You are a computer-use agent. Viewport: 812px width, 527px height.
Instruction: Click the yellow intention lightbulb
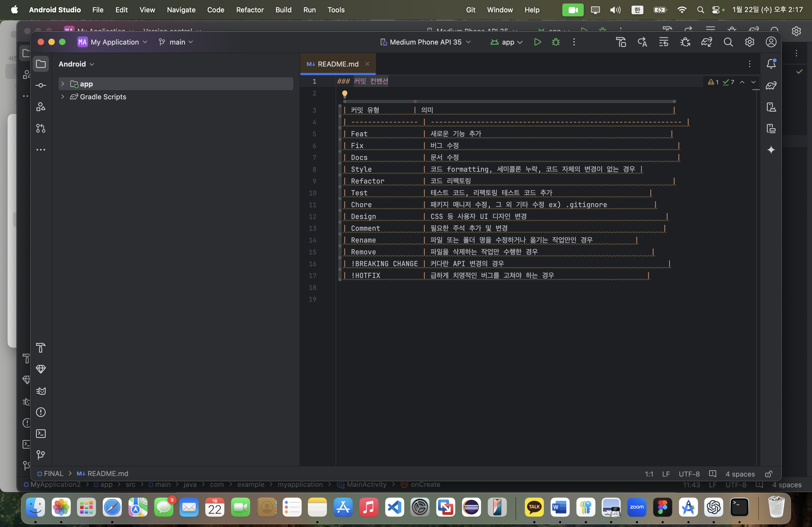pyautogui.click(x=345, y=94)
